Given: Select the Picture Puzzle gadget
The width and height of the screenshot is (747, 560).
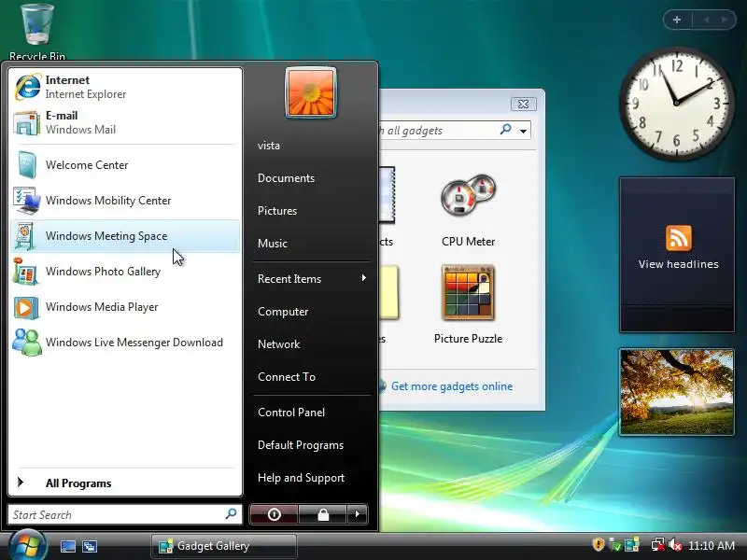Looking at the screenshot, I should (469, 305).
